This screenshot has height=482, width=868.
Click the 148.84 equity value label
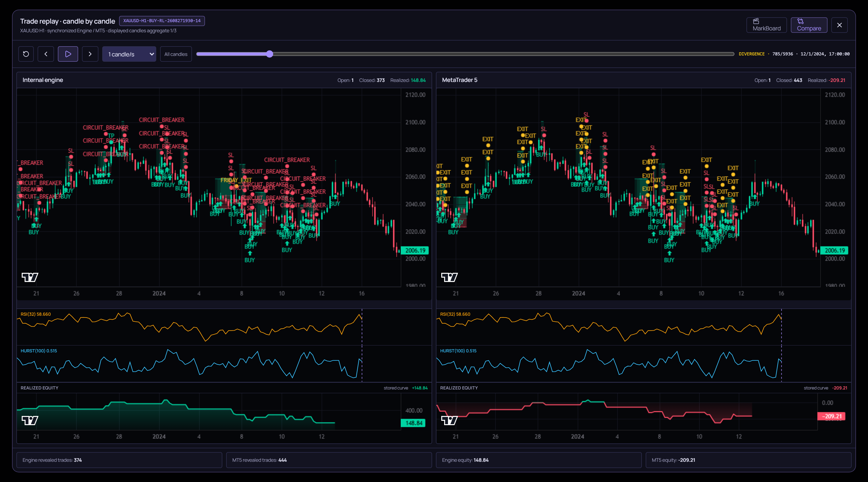413,423
